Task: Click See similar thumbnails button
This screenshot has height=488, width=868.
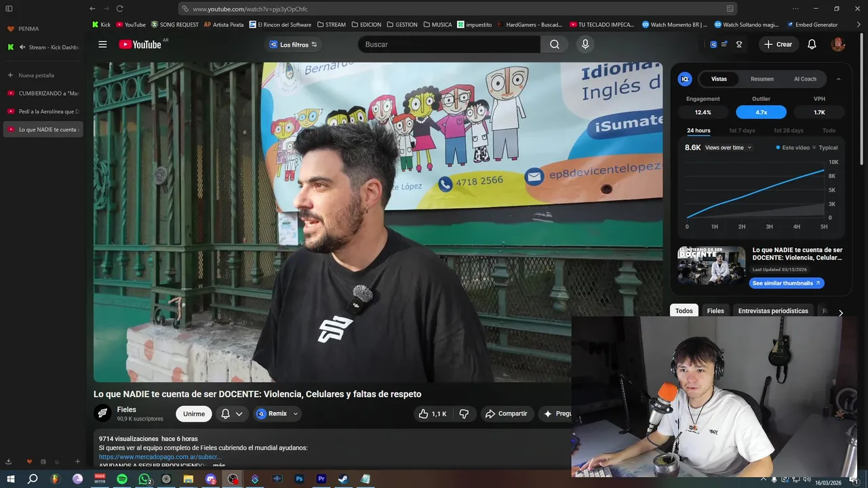Action: point(787,283)
